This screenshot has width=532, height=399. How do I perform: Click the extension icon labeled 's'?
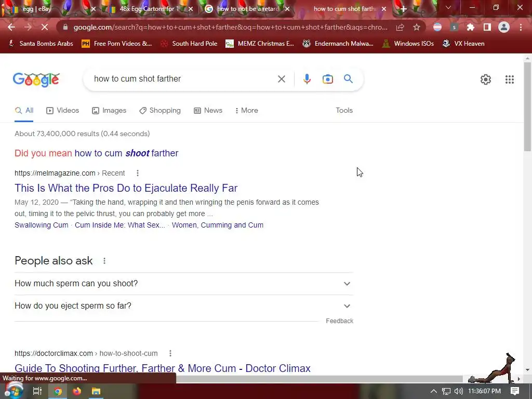point(454,27)
